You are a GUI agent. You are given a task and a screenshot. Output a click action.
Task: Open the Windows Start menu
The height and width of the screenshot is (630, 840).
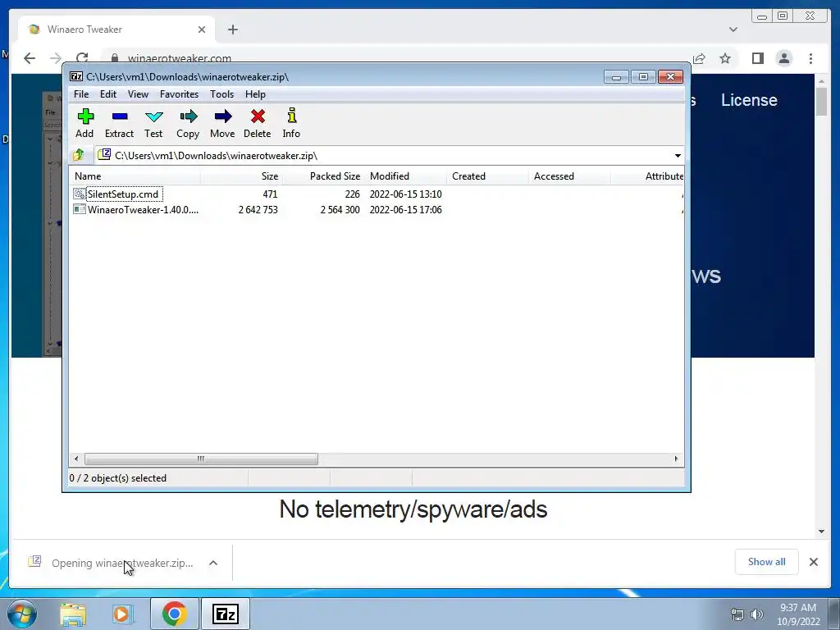(x=22, y=614)
